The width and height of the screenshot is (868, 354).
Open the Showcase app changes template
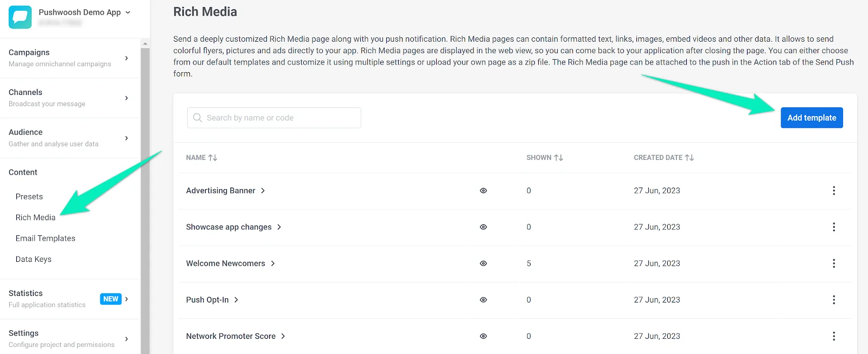pos(229,227)
